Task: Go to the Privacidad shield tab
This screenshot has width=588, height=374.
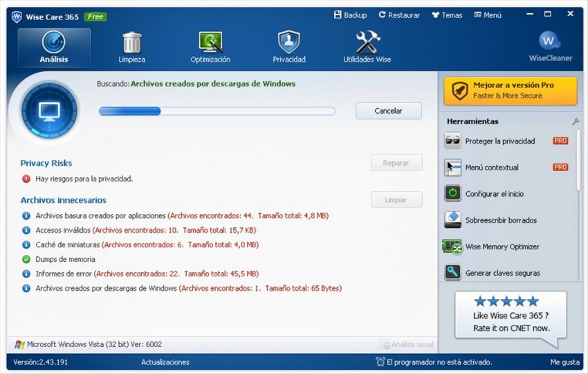Action: [x=288, y=48]
